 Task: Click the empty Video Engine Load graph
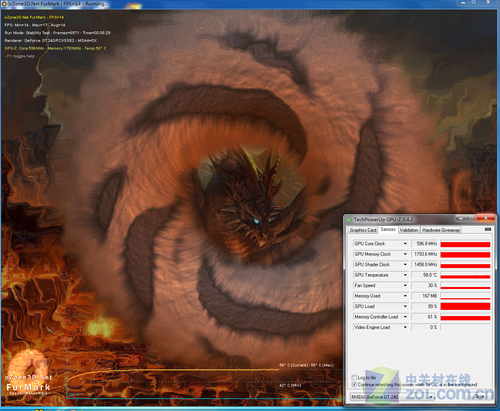click(x=465, y=327)
